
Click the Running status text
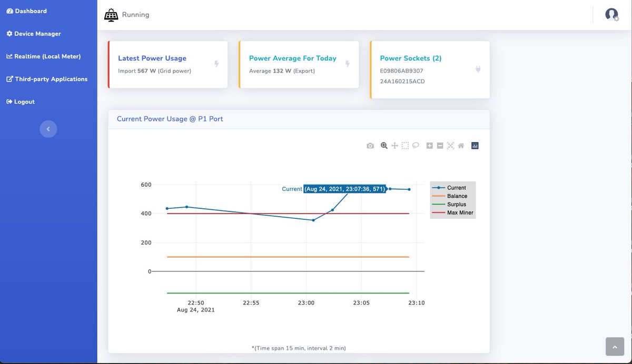(135, 15)
